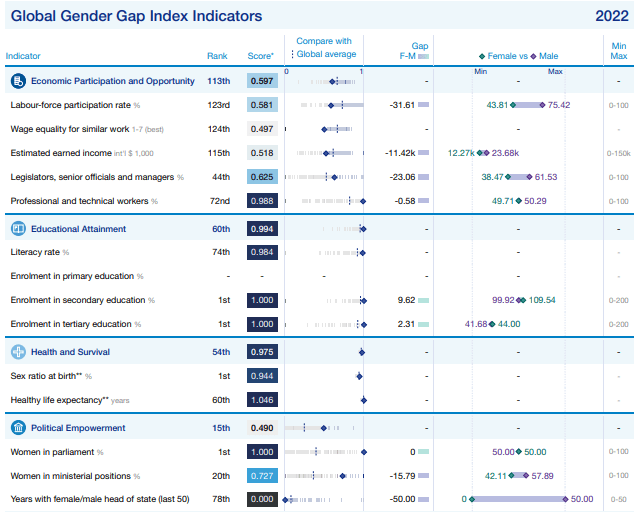This screenshot has height=513, width=636.
Task: Click the Wage equality comparison diamond marker
Action: (324, 130)
